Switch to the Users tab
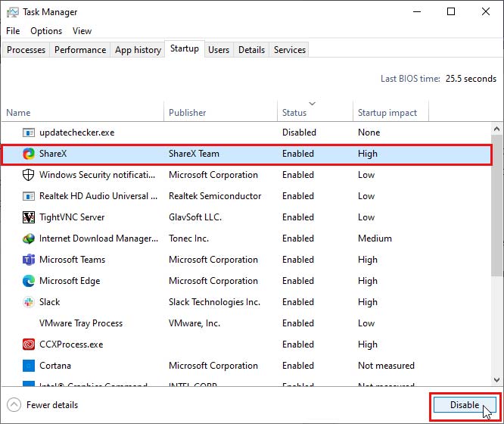Viewport: 504px width, 424px height. (x=219, y=50)
